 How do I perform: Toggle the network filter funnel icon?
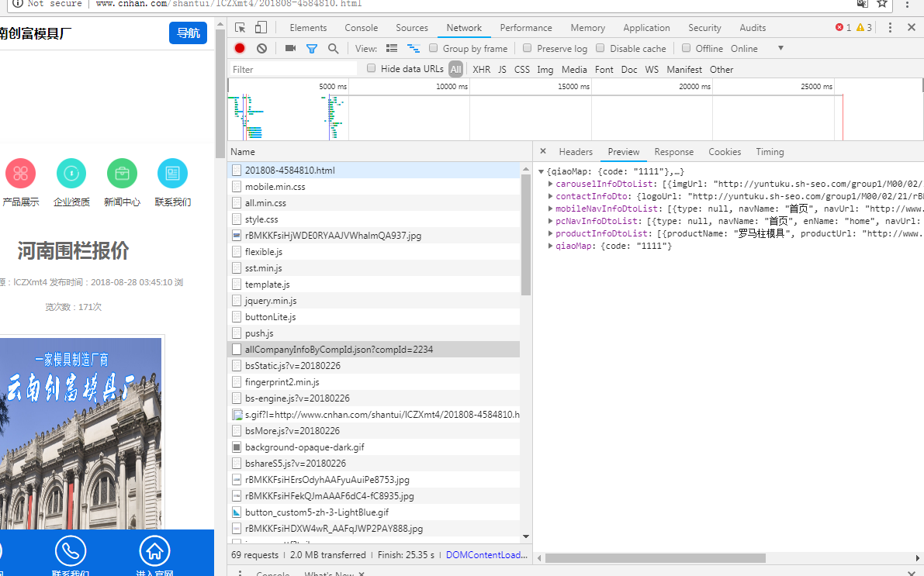(312, 48)
